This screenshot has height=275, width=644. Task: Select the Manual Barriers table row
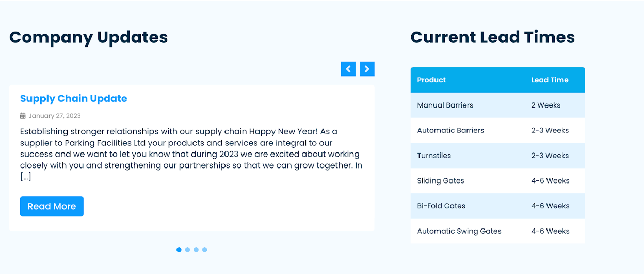(445, 105)
